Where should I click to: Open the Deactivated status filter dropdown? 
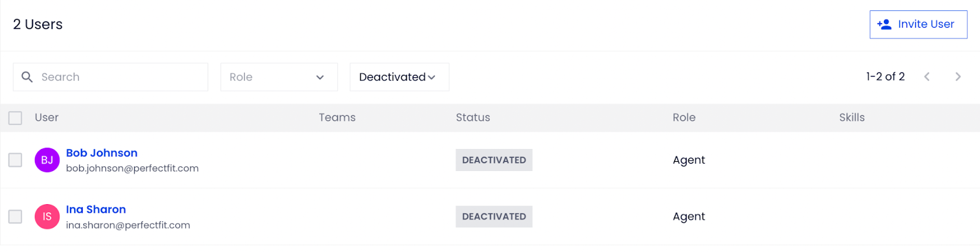coord(399,77)
